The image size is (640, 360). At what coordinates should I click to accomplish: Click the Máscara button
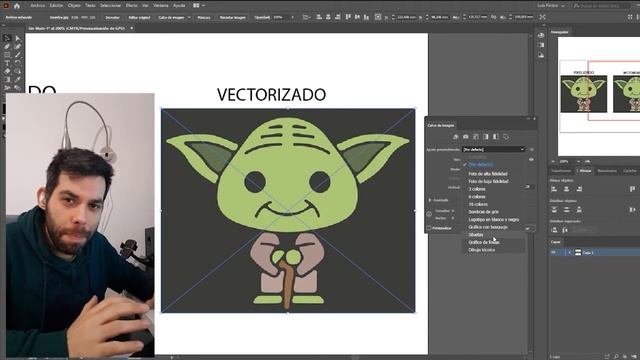(x=204, y=18)
